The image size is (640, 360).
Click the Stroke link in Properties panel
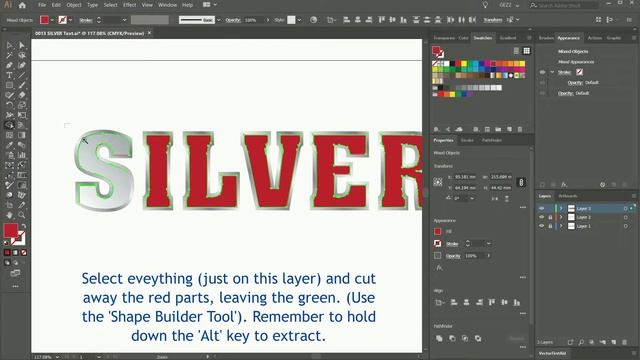click(452, 244)
